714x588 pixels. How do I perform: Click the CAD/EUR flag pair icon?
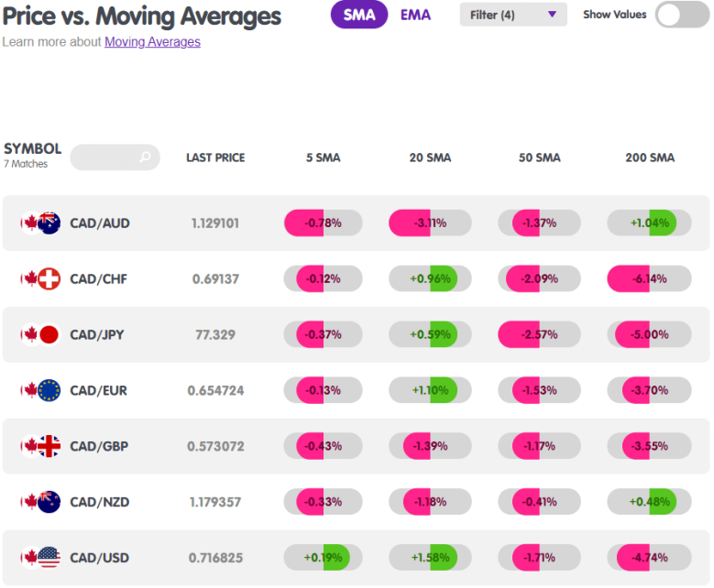pos(40,390)
